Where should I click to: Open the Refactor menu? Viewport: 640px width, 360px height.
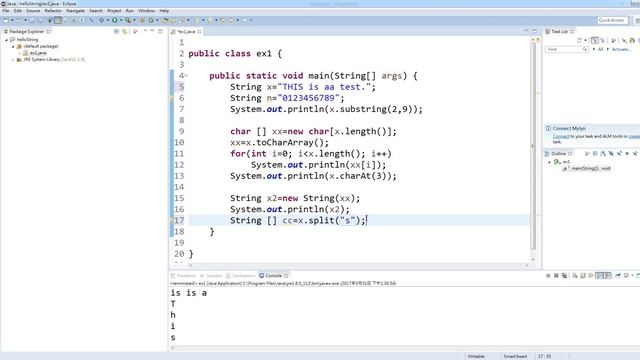point(53,11)
